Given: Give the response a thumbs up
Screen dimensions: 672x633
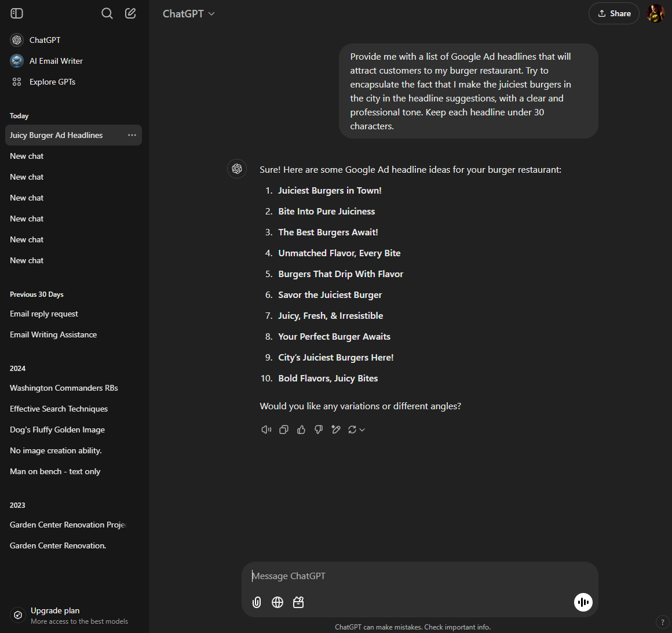Looking at the screenshot, I should coord(301,429).
